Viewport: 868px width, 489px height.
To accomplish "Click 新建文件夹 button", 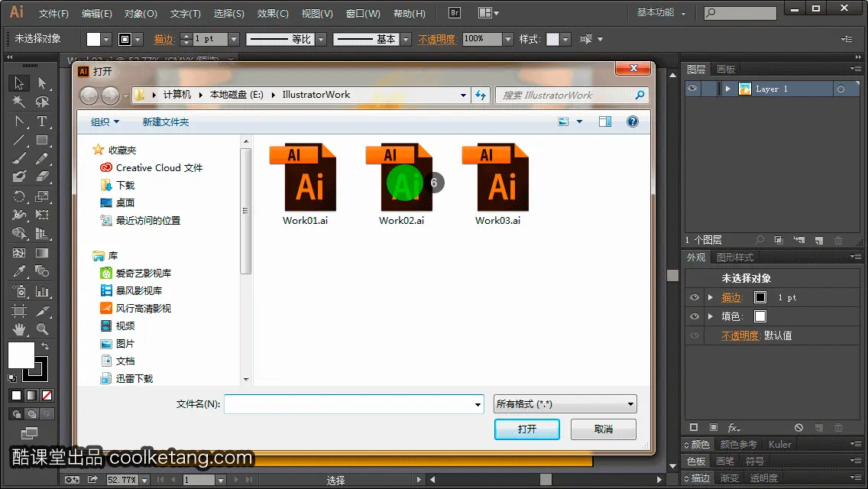I will 166,121.
